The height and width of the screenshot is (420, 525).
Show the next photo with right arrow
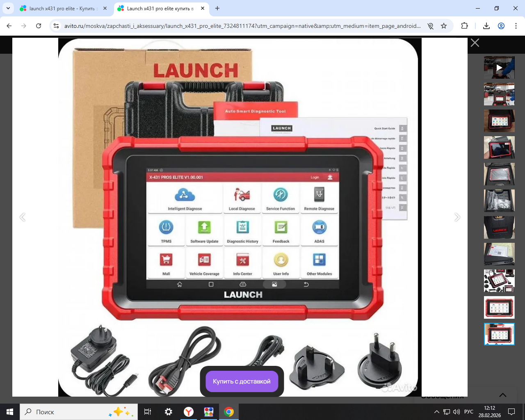click(457, 217)
